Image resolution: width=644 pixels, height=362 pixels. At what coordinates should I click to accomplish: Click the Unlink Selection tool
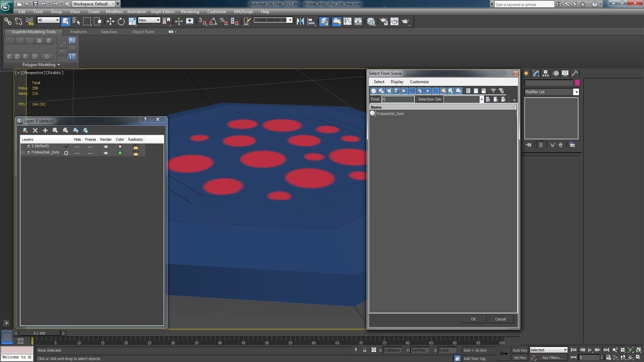pyautogui.click(x=18, y=21)
